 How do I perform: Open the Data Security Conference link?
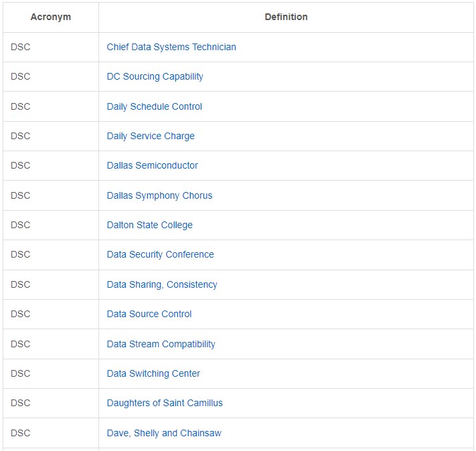tap(160, 254)
